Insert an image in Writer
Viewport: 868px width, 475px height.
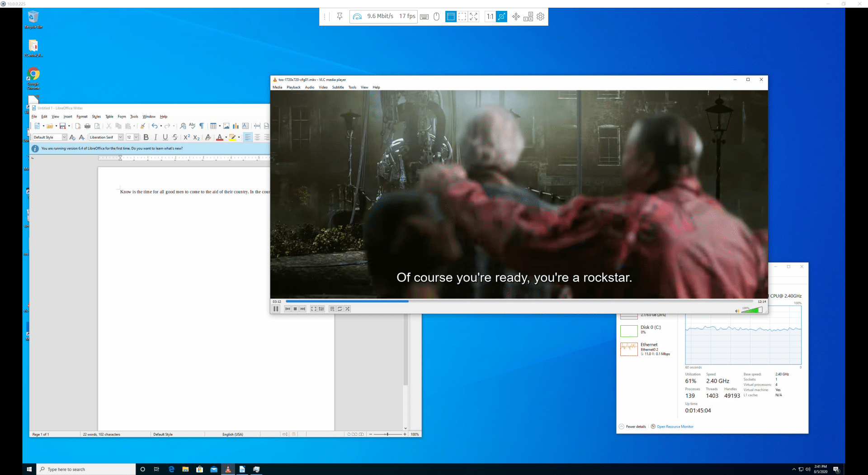coord(226,126)
